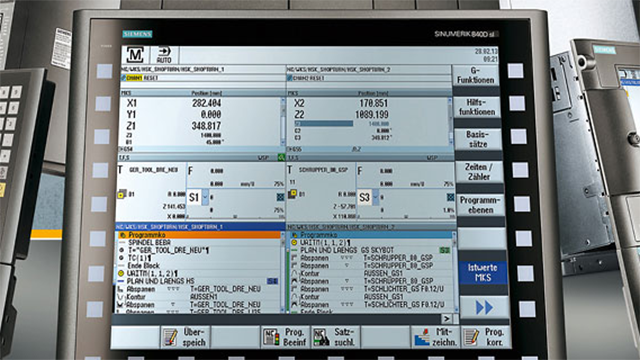The width and height of the screenshot is (640, 360).
Task: Select the Machine (M) operating area icon
Action: click(135, 55)
